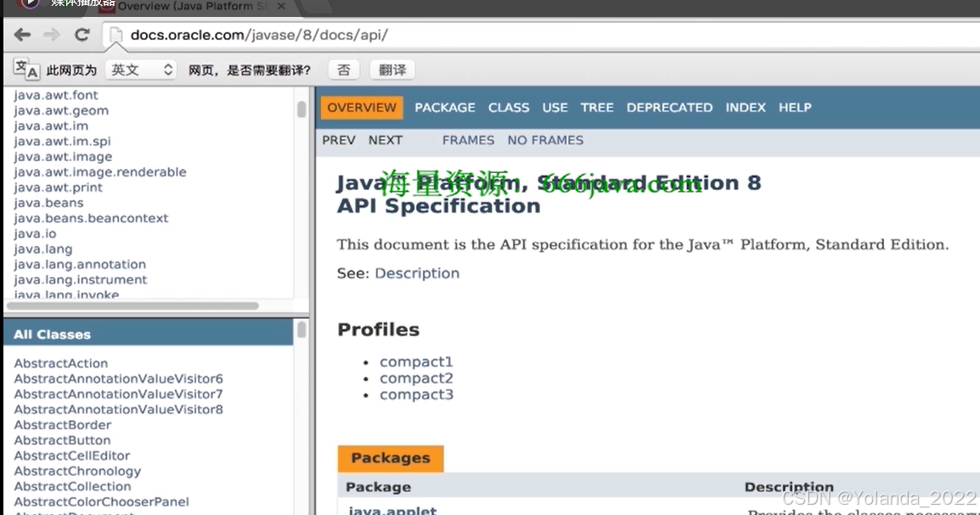Open the CLASS navigation item

click(x=509, y=108)
